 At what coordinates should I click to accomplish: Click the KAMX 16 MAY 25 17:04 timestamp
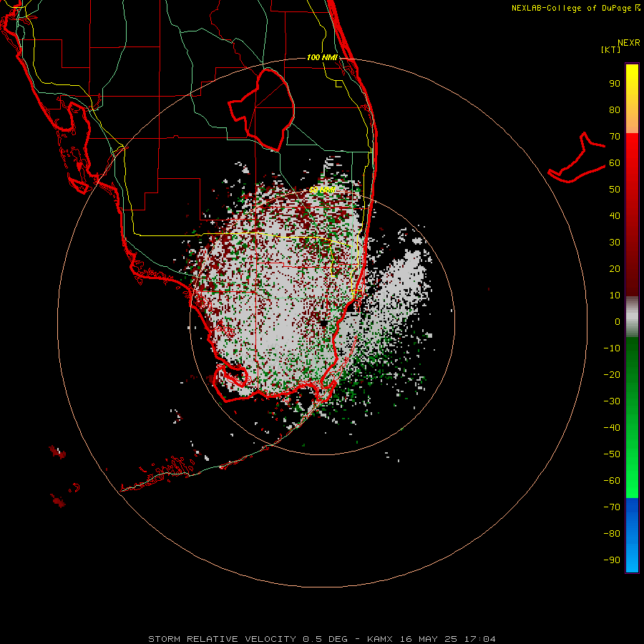click(431, 639)
